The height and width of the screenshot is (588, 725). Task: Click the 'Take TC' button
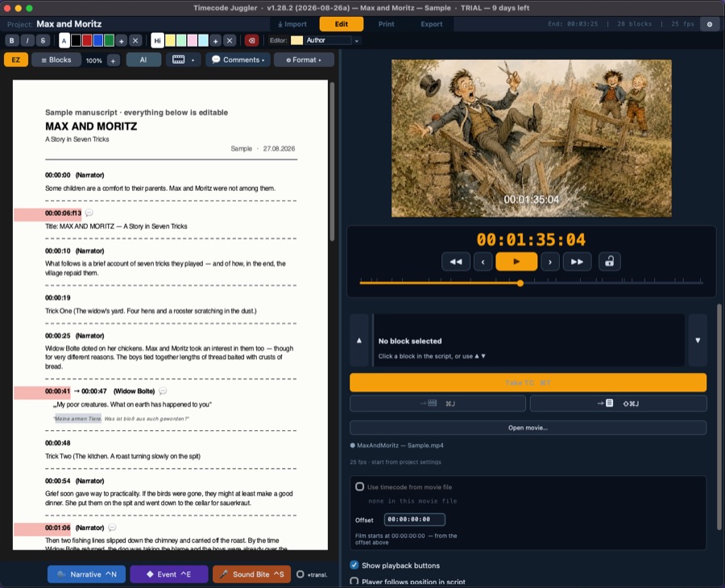tap(528, 383)
